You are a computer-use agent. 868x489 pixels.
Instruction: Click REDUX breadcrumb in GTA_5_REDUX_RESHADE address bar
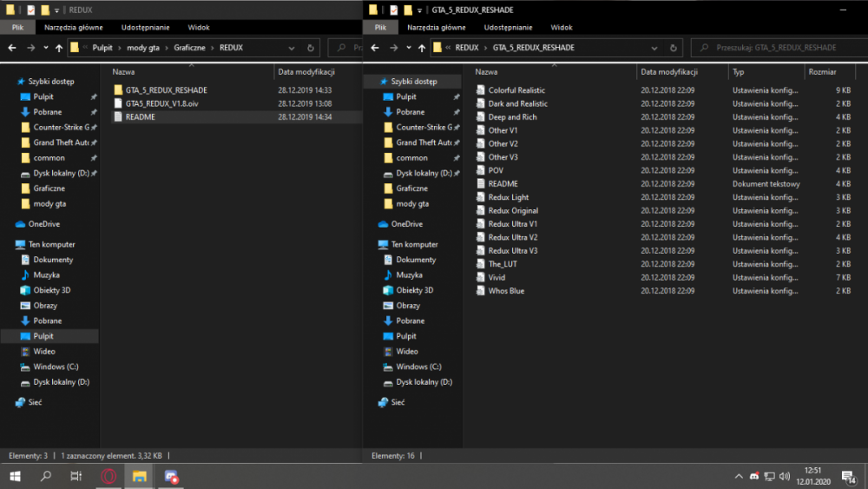(x=467, y=48)
